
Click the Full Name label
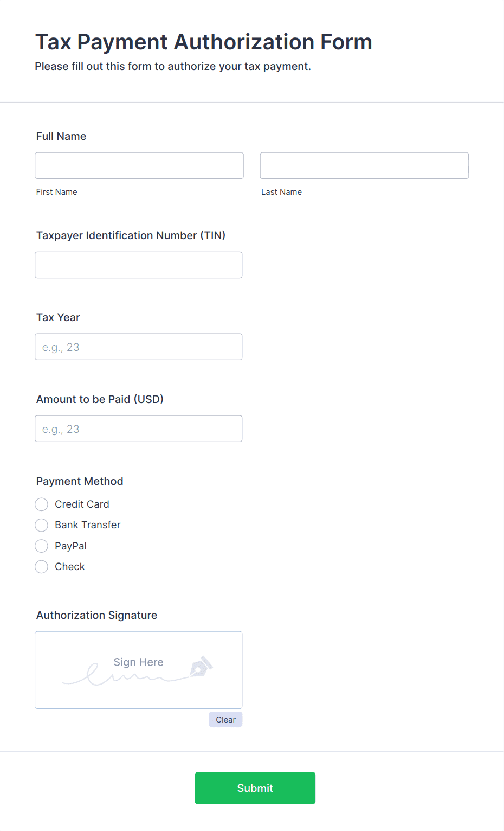(x=61, y=136)
